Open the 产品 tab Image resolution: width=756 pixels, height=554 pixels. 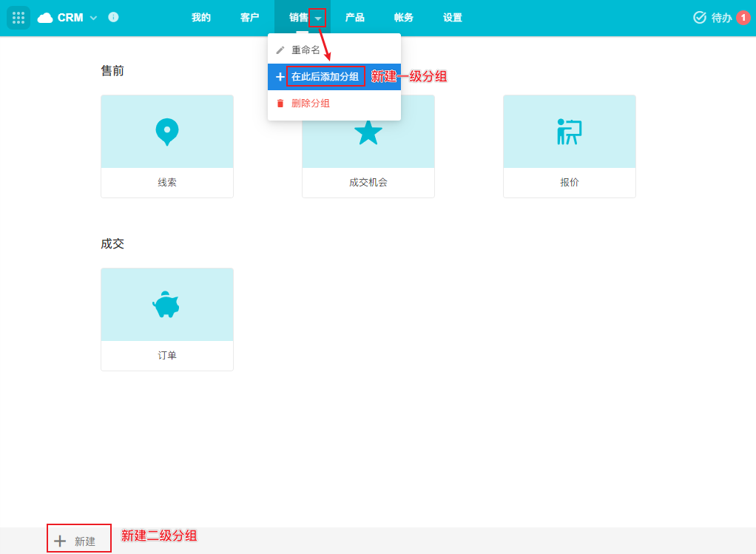click(355, 18)
